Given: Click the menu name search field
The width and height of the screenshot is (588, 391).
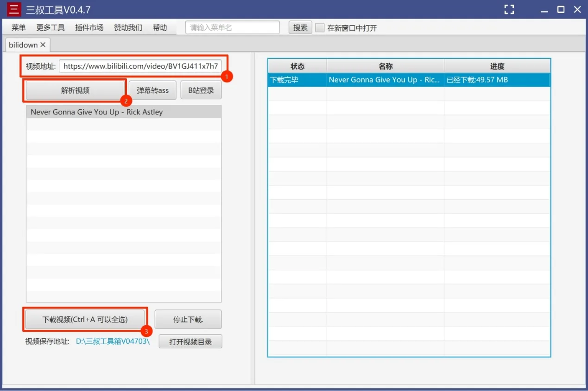Looking at the screenshot, I should pyautogui.click(x=233, y=27).
